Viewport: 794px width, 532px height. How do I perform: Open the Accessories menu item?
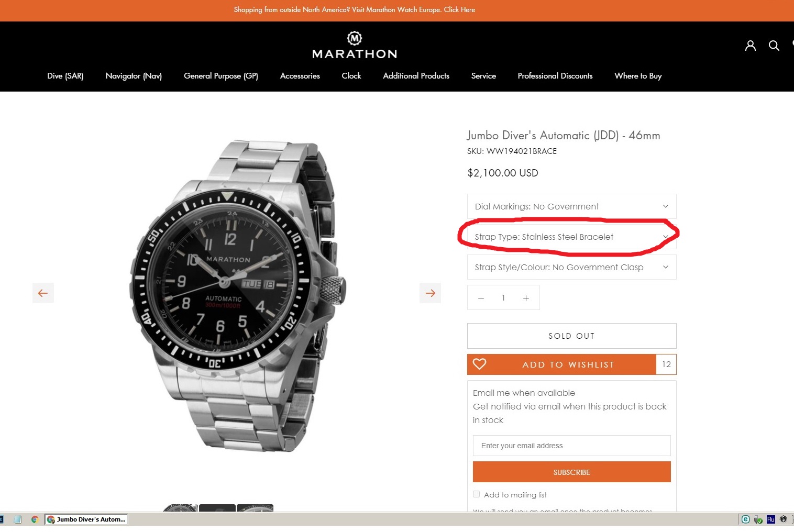(300, 76)
